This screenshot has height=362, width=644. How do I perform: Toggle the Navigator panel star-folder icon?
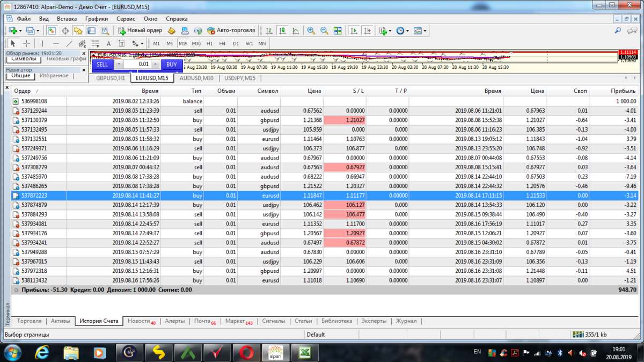pyautogui.click(x=78, y=31)
